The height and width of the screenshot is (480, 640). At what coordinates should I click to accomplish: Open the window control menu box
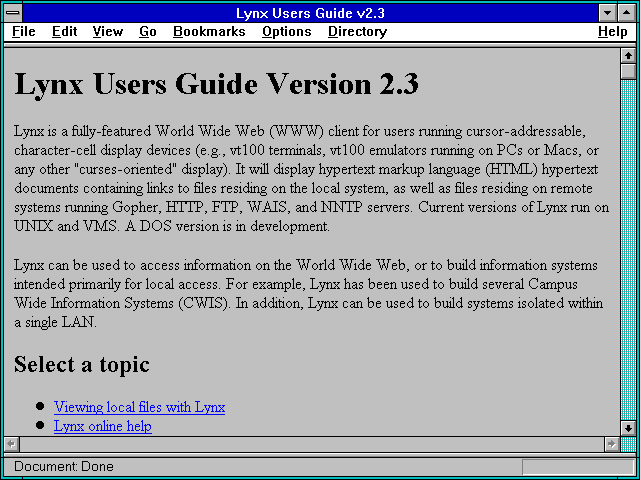click(13, 13)
